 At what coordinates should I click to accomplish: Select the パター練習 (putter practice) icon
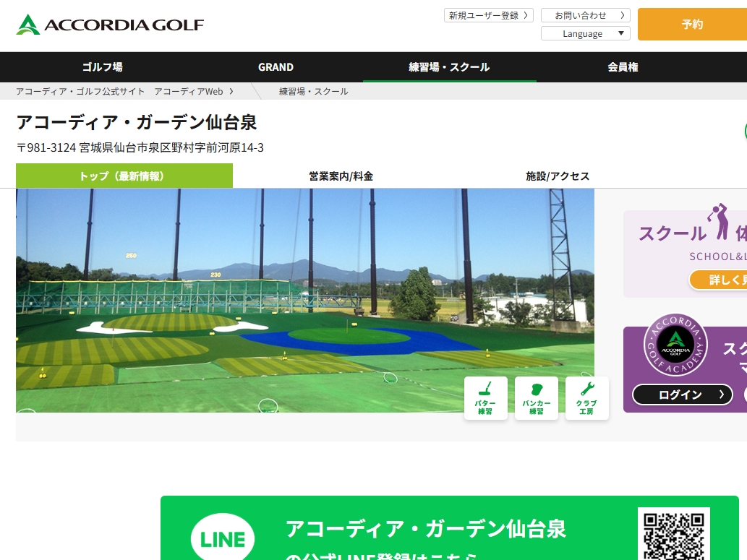point(485,397)
